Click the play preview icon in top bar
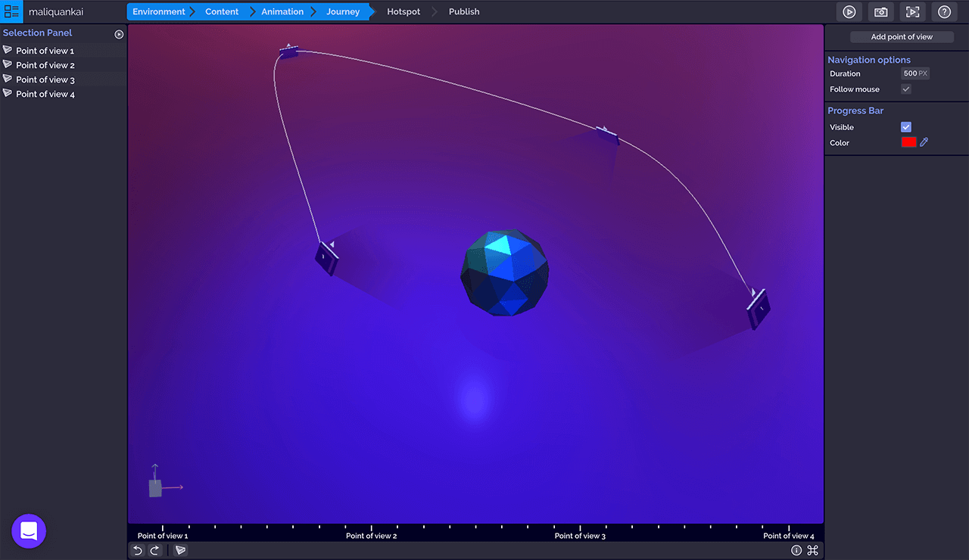The width and height of the screenshot is (969, 560). tap(849, 12)
